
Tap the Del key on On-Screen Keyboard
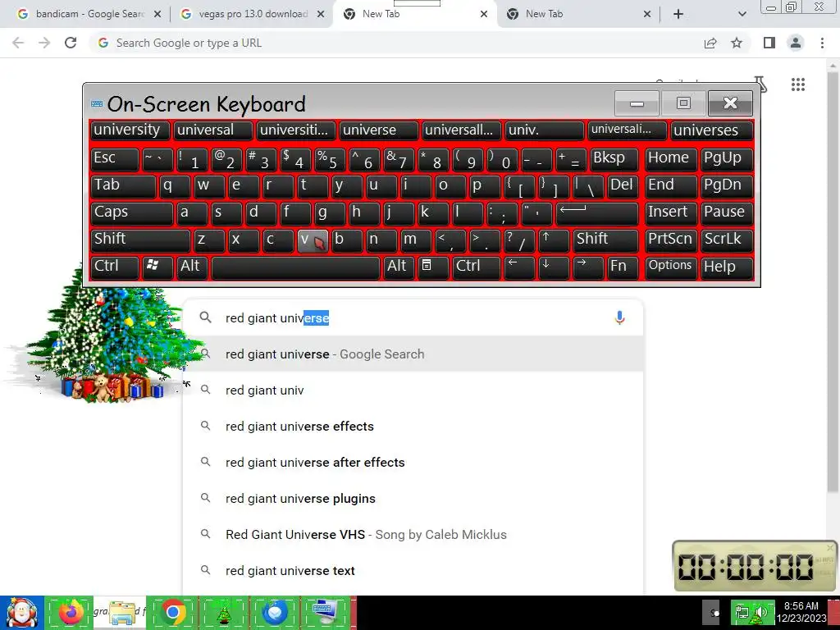coord(623,185)
